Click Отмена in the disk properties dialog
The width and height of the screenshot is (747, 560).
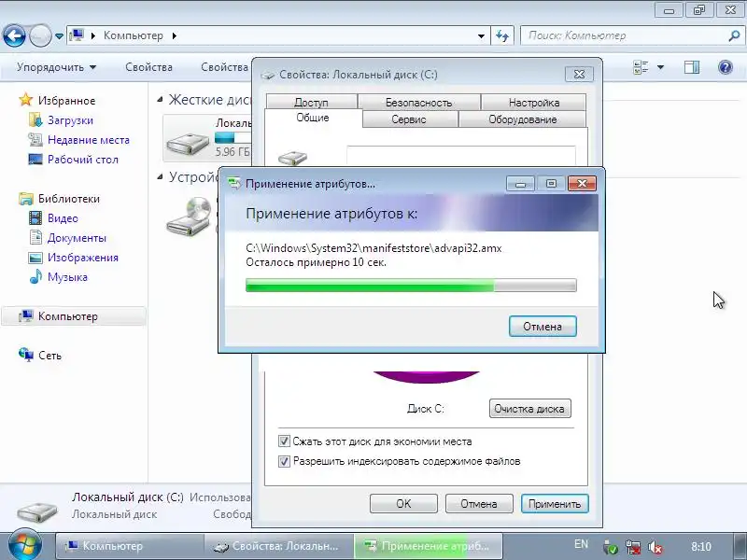point(479,504)
